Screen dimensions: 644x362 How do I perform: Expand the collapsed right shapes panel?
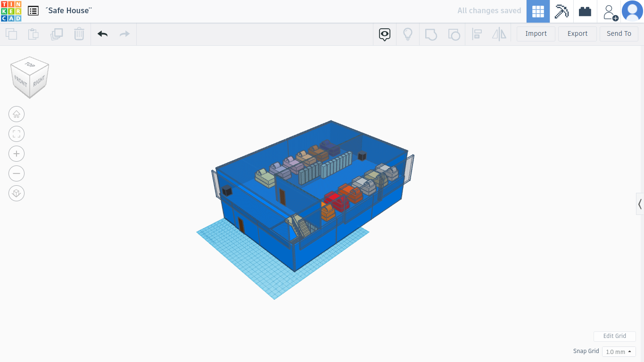click(x=640, y=204)
